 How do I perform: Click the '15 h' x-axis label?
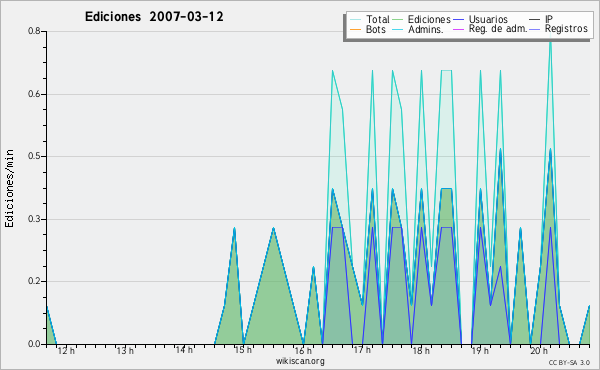tap(243, 350)
